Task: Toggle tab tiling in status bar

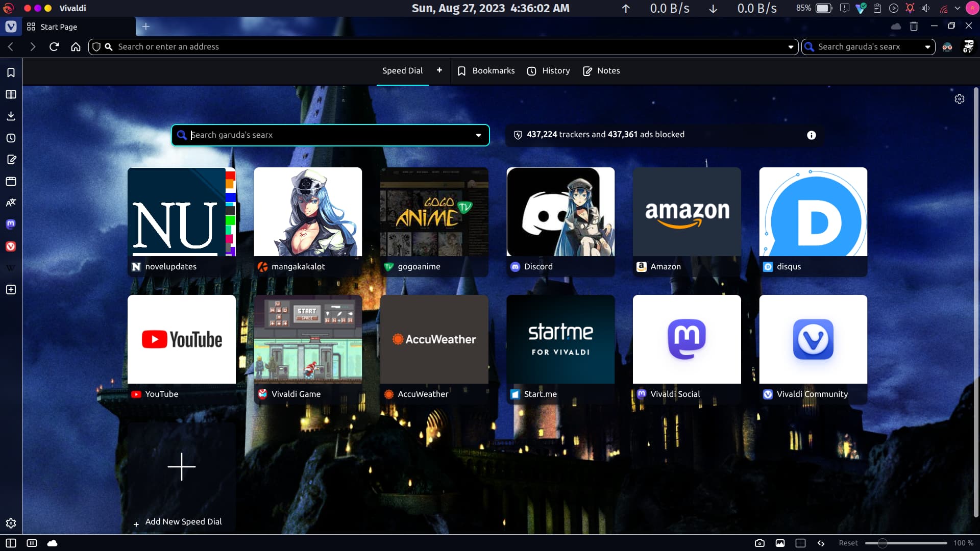Action: pyautogui.click(x=800, y=543)
